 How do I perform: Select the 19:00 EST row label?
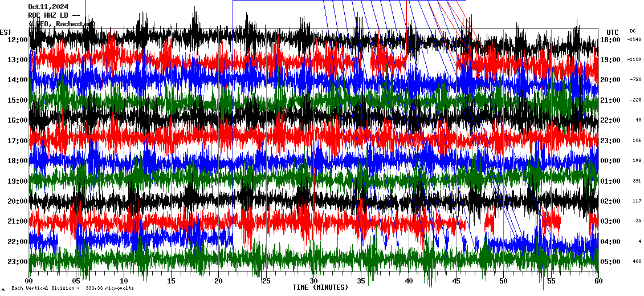point(19,181)
